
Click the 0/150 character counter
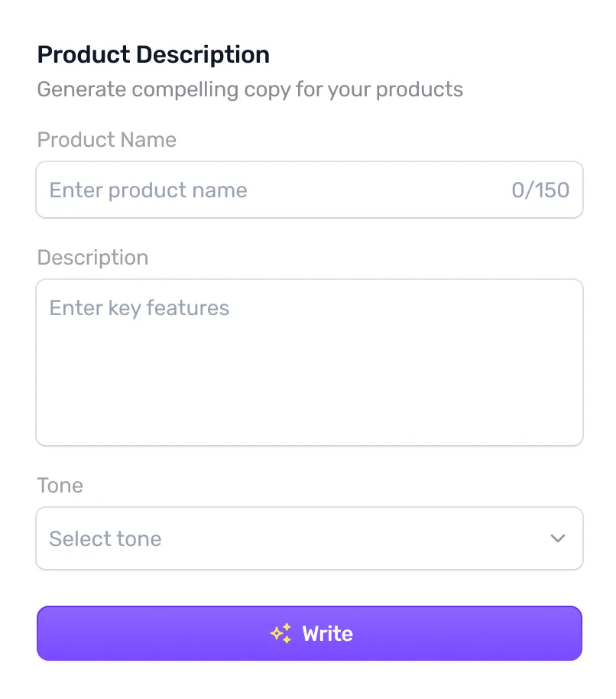click(x=540, y=190)
